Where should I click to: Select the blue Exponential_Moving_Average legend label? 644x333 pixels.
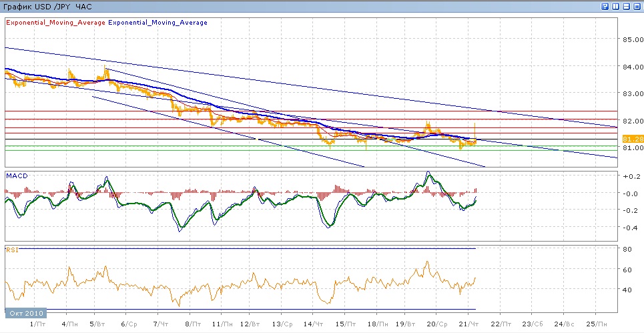pyautogui.click(x=157, y=22)
